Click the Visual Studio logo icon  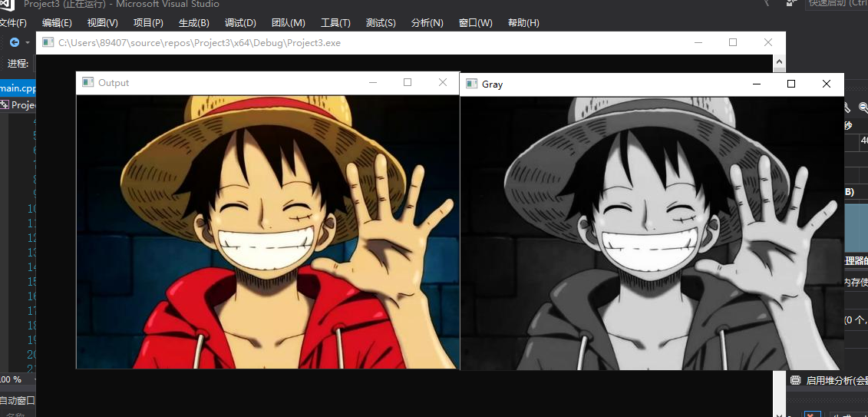pos(8,5)
